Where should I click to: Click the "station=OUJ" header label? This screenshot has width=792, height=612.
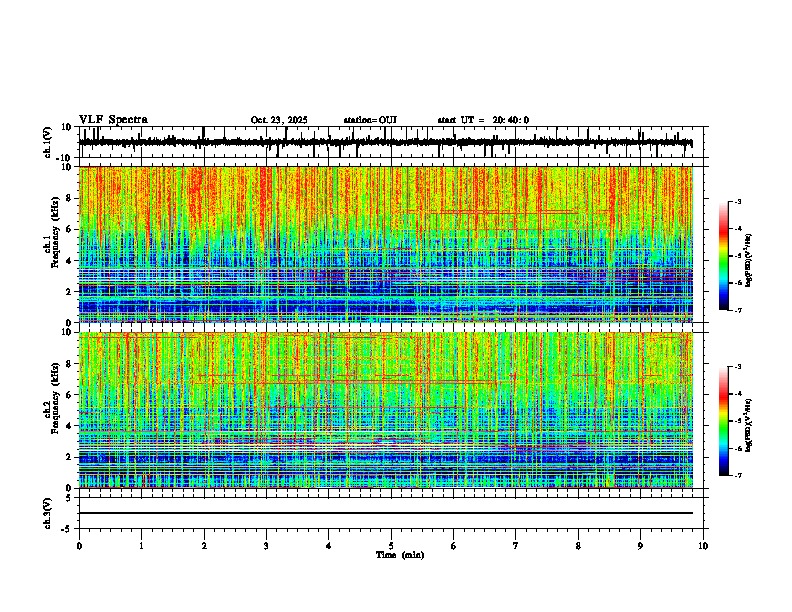[370, 120]
